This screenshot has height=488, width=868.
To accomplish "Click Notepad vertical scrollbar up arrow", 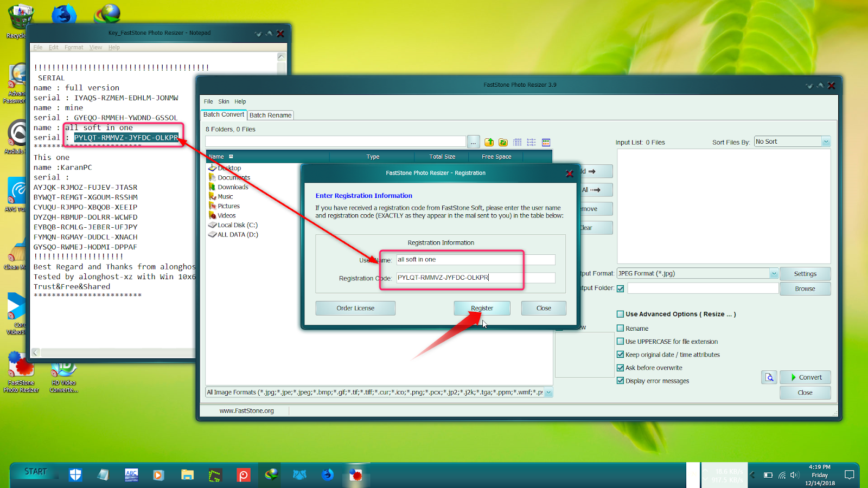I will pyautogui.click(x=281, y=57).
